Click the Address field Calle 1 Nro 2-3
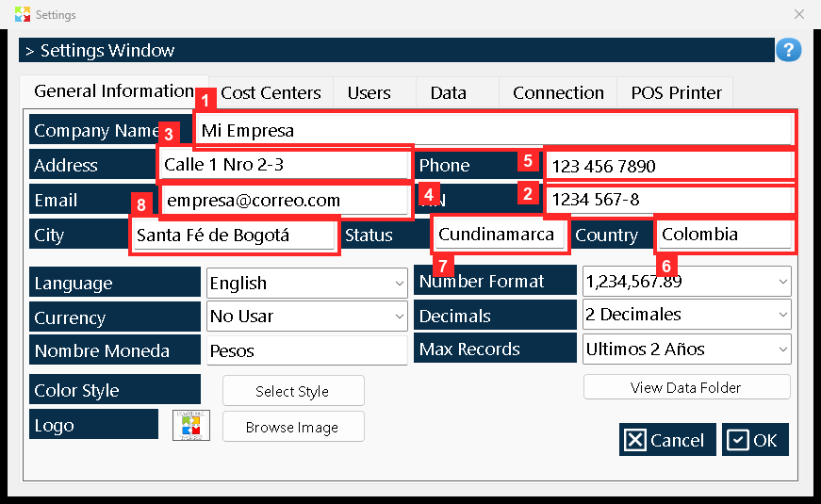The height and width of the screenshot is (504, 821). (x=285, y=164)
